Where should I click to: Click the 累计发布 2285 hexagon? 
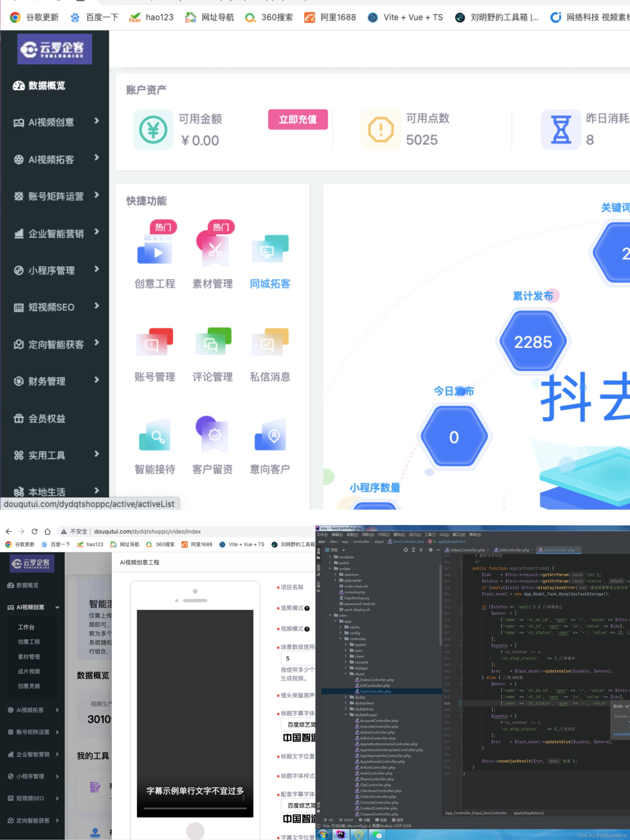[x=533, y=342]
